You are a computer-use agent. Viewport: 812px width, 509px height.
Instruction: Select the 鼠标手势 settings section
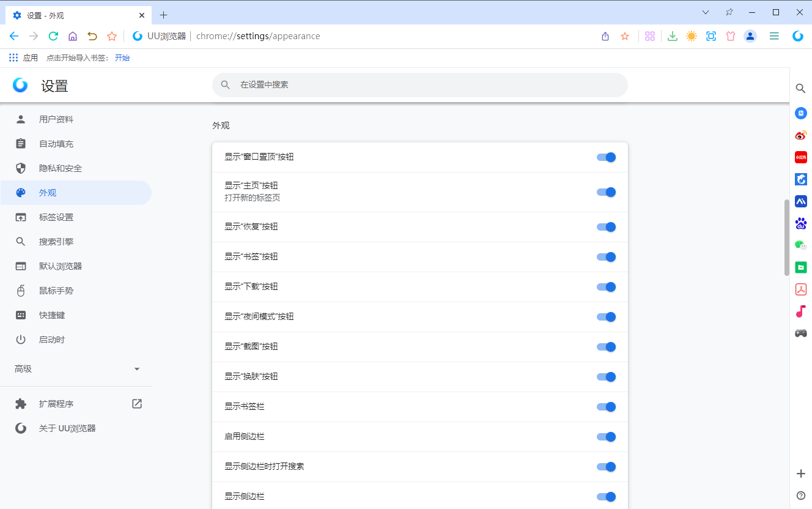click(x=55, y=290)
